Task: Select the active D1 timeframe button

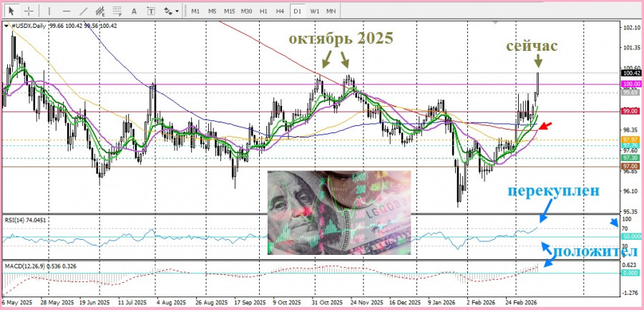Action: [x=297, y=11]
